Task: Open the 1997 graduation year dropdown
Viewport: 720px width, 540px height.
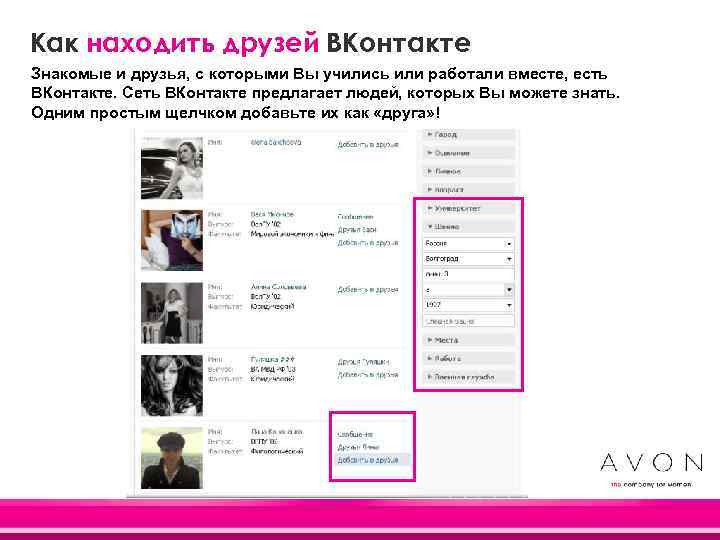Action: tap(468, 305)
